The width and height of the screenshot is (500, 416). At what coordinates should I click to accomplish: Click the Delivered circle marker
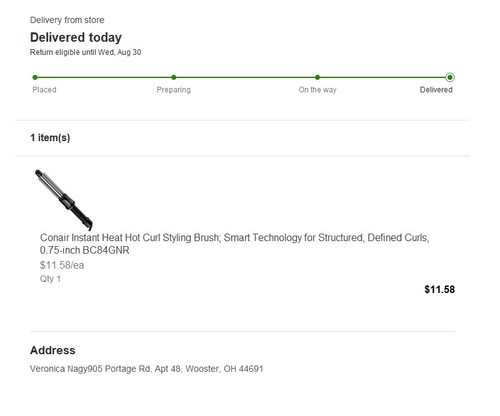click(450, 77)
